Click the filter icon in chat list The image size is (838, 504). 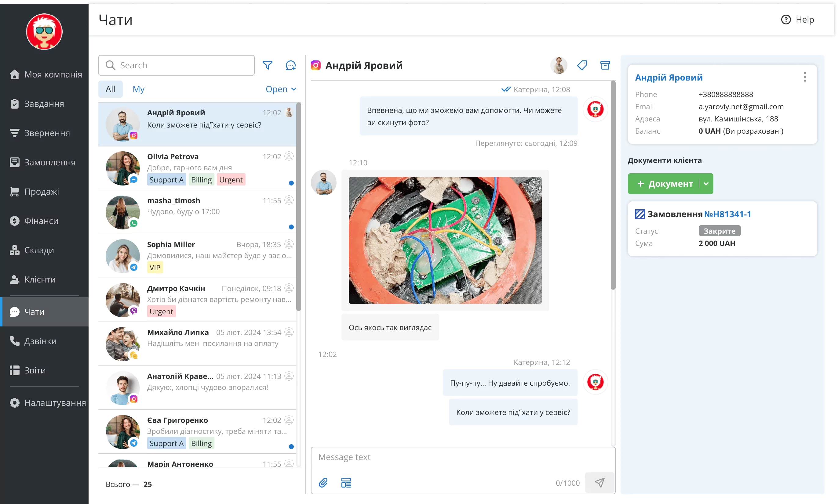268,65
